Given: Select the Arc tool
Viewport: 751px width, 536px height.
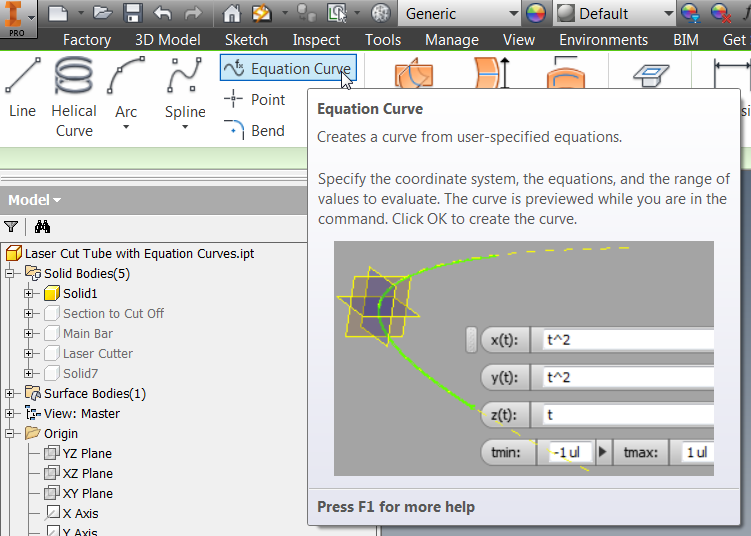Looking at the screenshot, I should click(126, 87).
